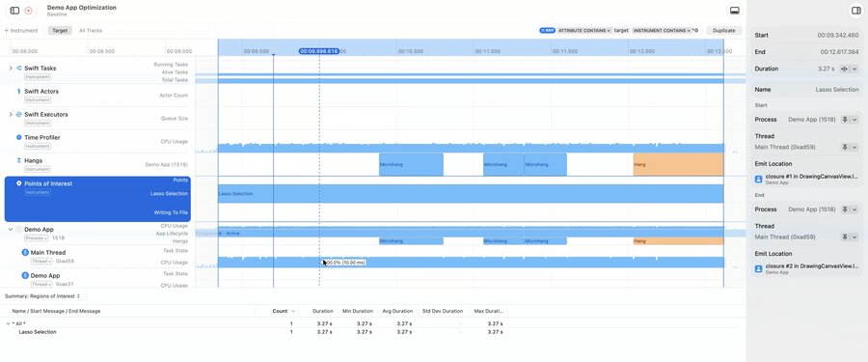Viewport: 868px width, 362px height.
Task: Click the pin icon beside Start Thread
Action: (x=845, y=147)
